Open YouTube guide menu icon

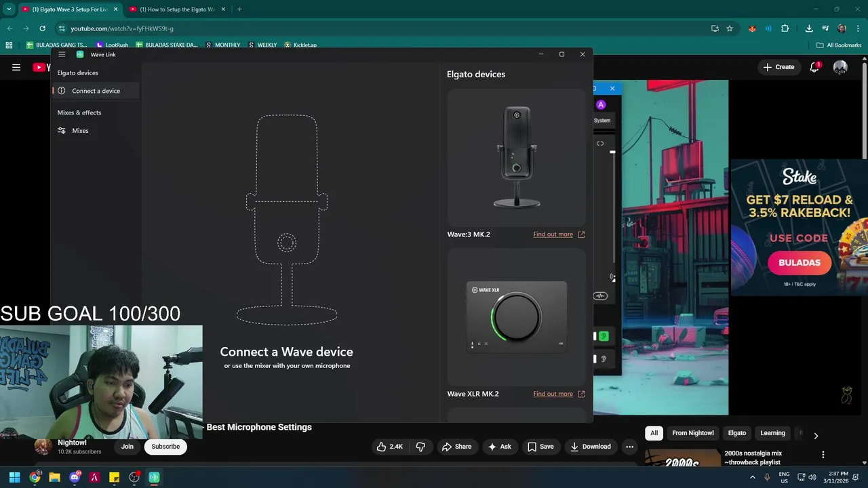16,67
